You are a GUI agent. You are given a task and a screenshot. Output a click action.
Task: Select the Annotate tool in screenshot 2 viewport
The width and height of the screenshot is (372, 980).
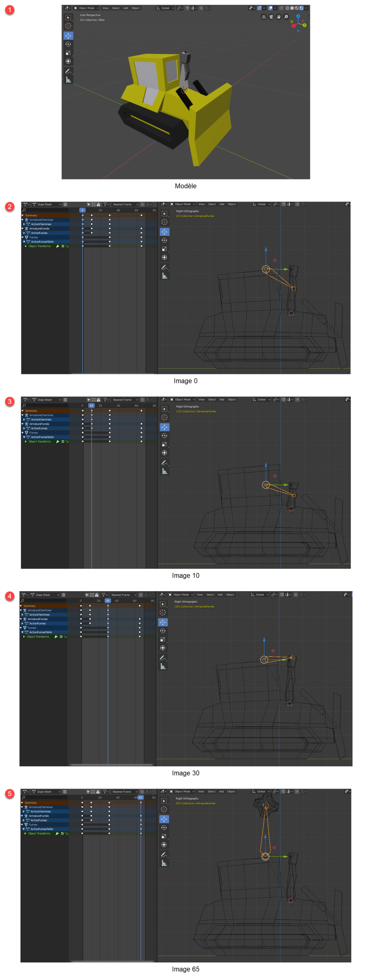(x=164, y=267)
